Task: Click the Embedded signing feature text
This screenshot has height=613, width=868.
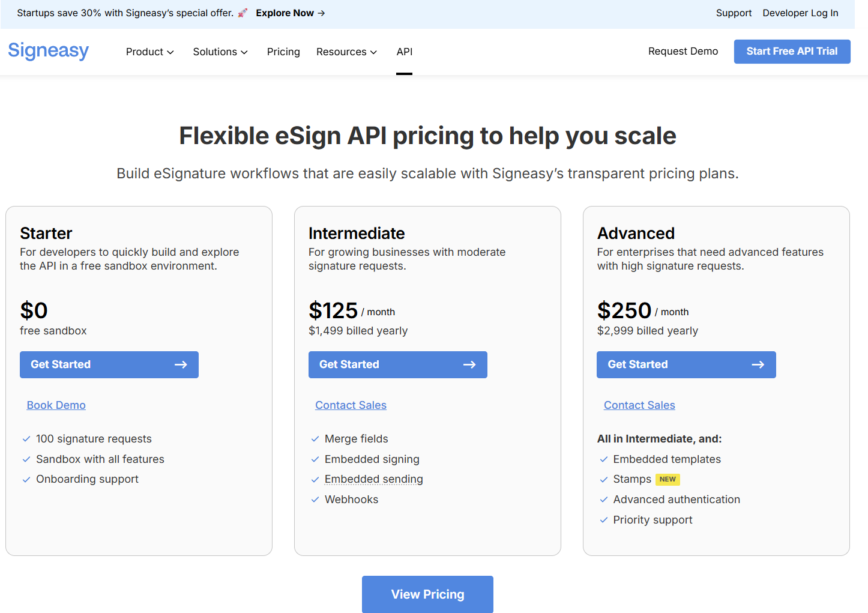Action: coord(372,459)
